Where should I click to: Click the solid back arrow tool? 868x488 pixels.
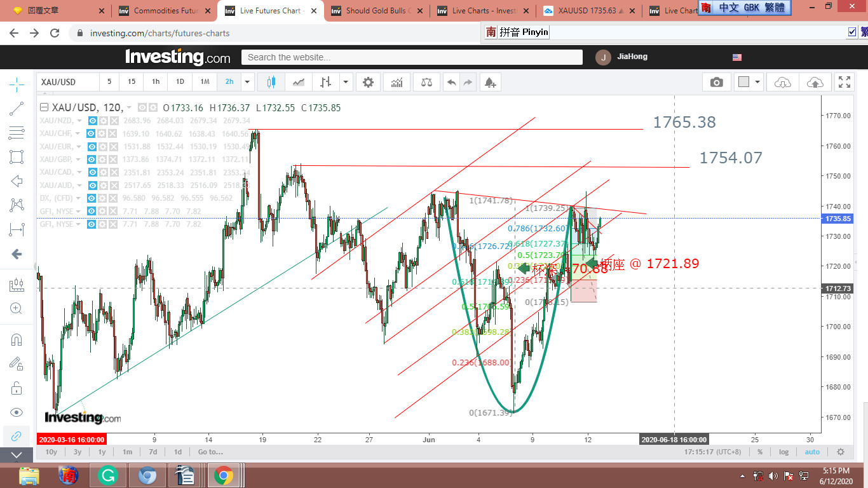point(17,254)
